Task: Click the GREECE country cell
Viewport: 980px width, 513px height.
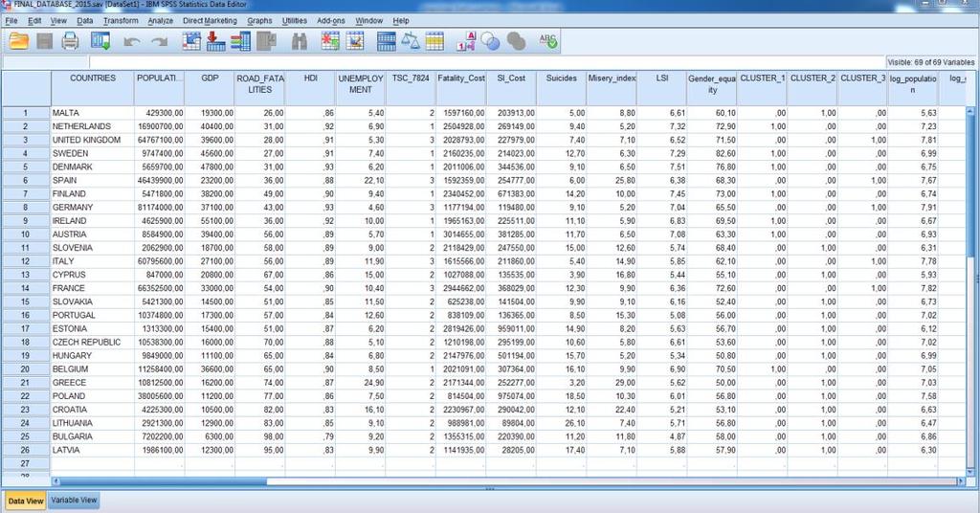Action: click(x=93, y=383)
